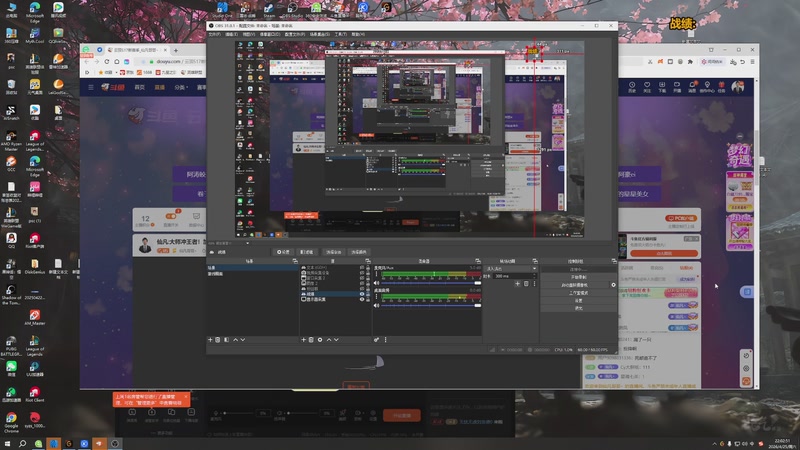Expand 分类 dropdown on Douyu navigation

[x=181, y=87]
